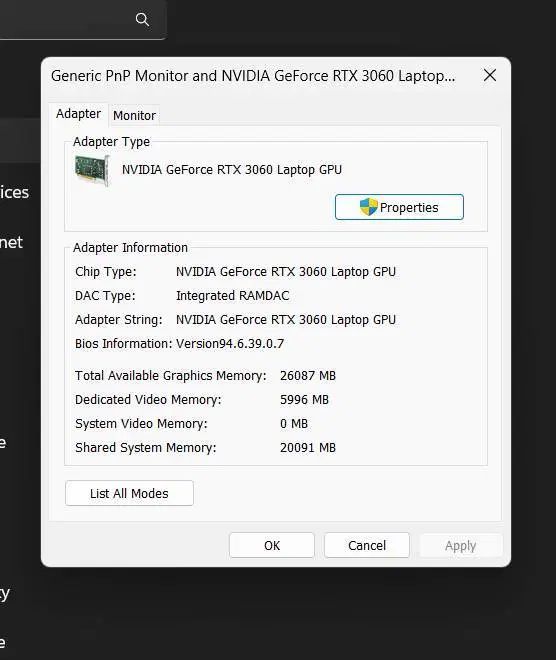Switch to the Monitor tab
The image size is (556, 660).
pos(134,115)
